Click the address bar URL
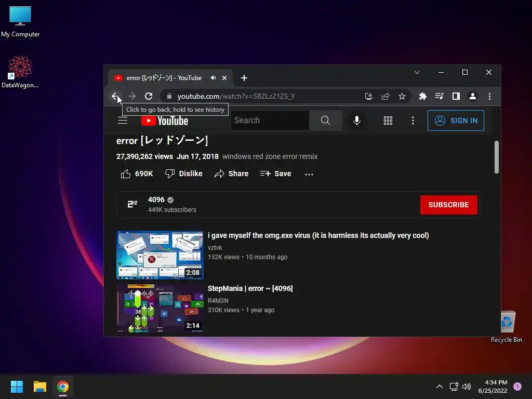 (236, 96)
